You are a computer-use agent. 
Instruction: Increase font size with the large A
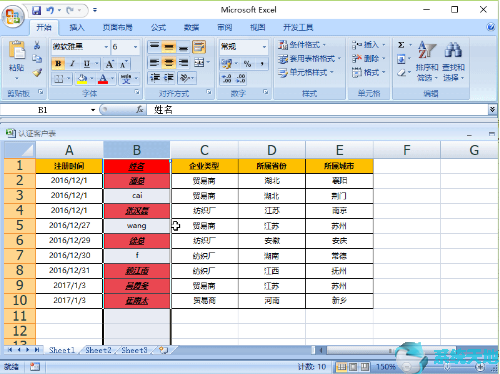click(x=109, y=64)
